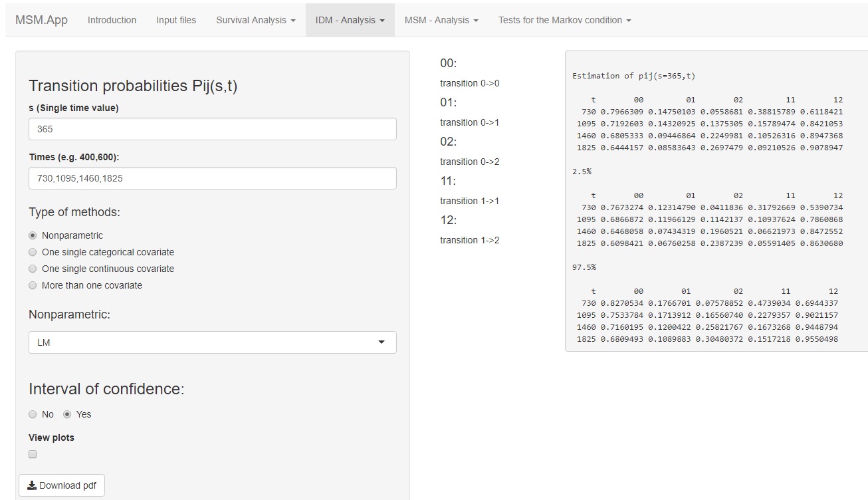This screenshot has width=868, height=500.
Task: Click the Download pdf button
Action: [x=62, y=485]
